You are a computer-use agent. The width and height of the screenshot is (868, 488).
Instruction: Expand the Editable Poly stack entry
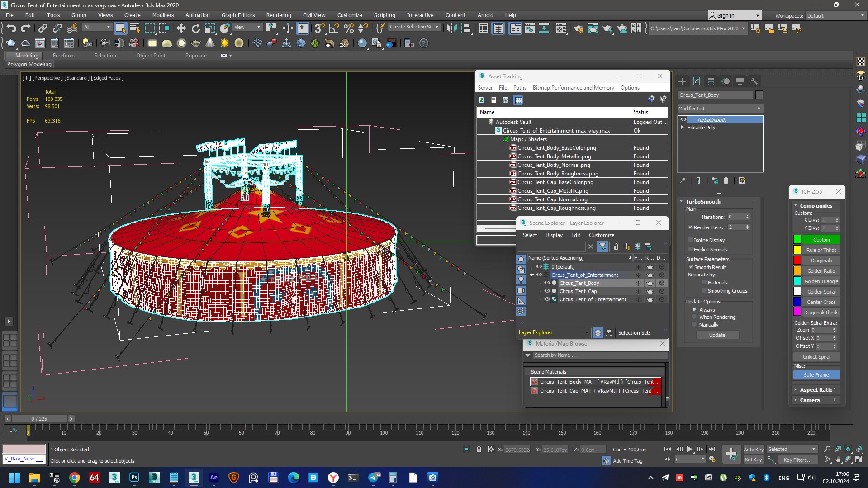click(683, 128)
